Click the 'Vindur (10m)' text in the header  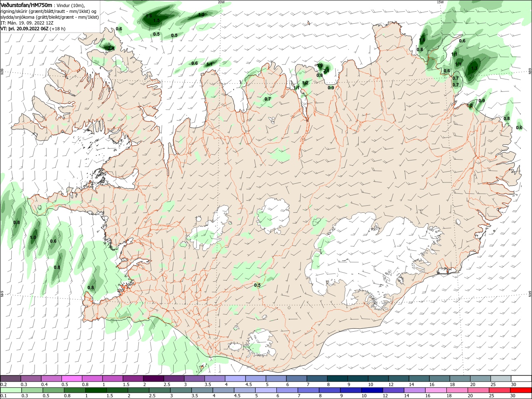70,5
